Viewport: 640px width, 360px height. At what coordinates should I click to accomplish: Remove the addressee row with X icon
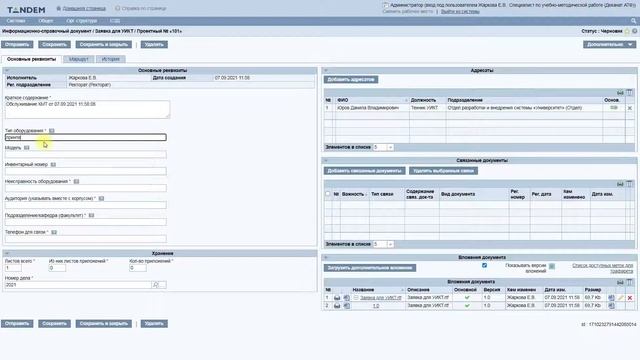pos(630,108)
